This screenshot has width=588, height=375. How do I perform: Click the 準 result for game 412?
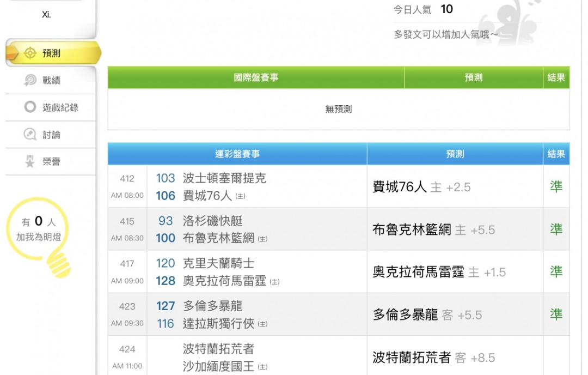(x=556, y=186)
